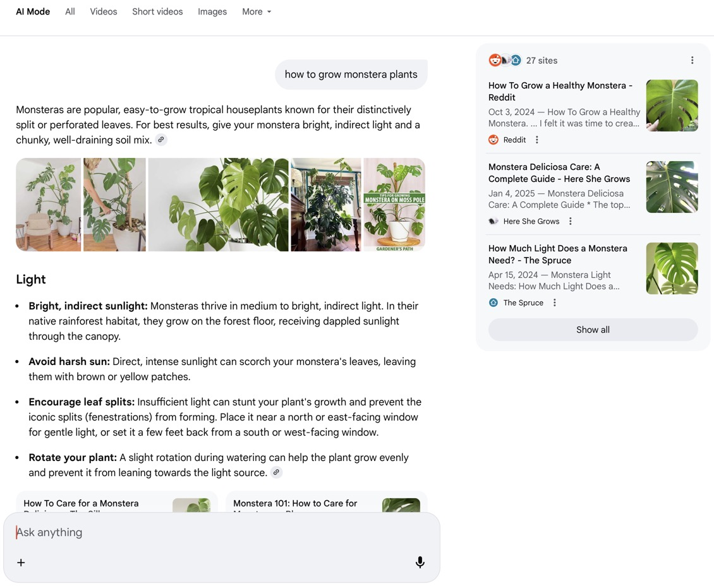Click the plus attachment icon

click(x=21, y=562)
